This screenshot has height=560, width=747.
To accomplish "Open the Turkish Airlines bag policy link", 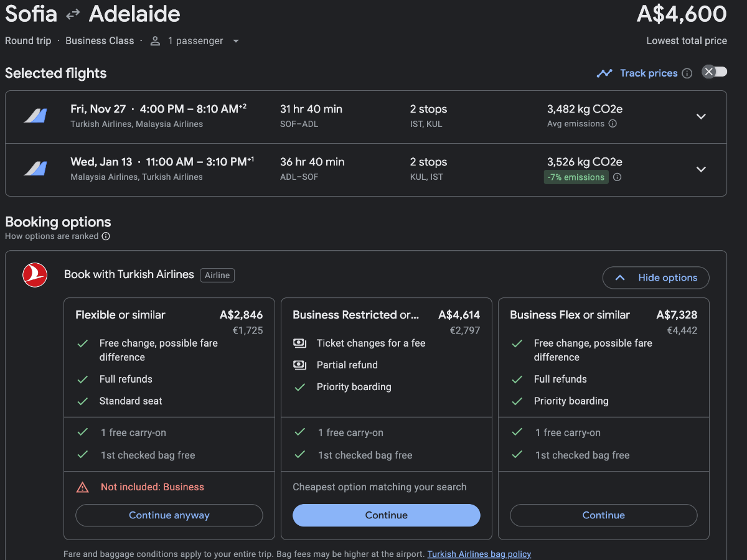I will pyautogui.click(x=479, y=554).
